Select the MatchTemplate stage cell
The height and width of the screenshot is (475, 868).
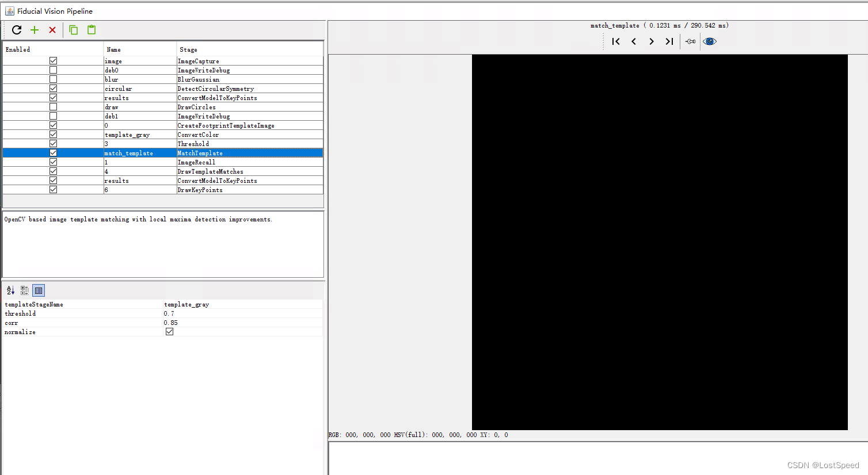(250, 153)
